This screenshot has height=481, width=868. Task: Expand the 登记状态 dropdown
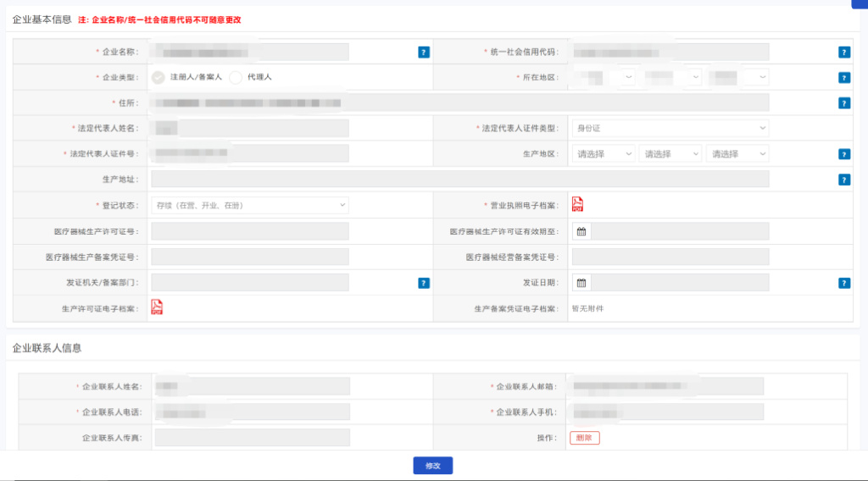(249, 205)
